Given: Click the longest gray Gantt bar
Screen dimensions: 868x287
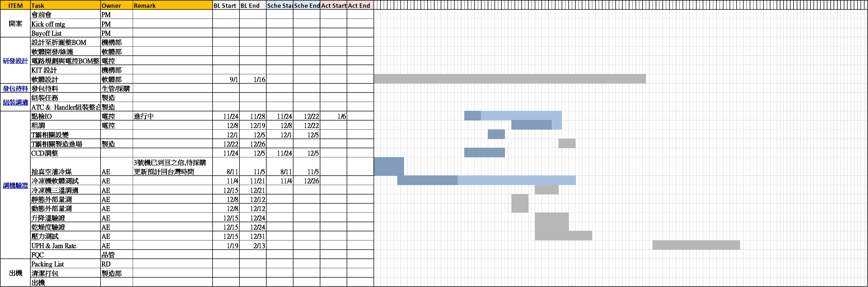Looking at the screenshot, I should click(510, 79).
